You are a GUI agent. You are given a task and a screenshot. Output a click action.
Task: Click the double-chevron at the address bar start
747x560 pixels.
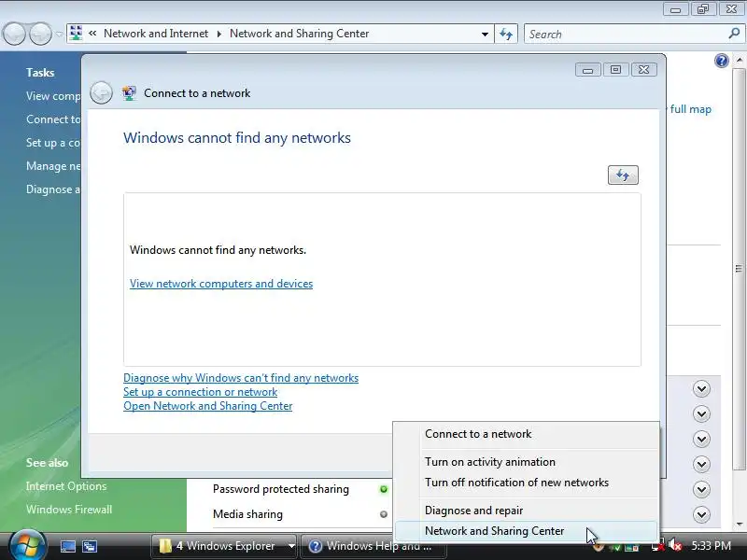point(92,34)
